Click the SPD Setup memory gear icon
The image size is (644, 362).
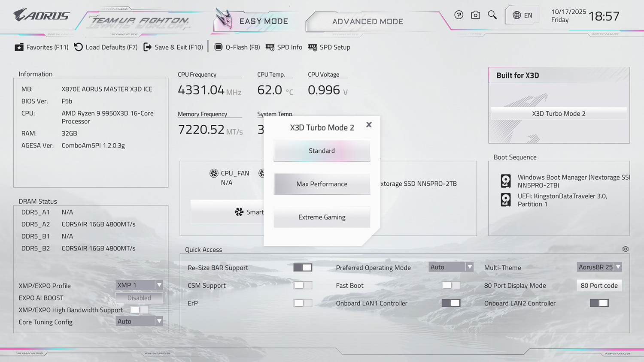point(313,47)
